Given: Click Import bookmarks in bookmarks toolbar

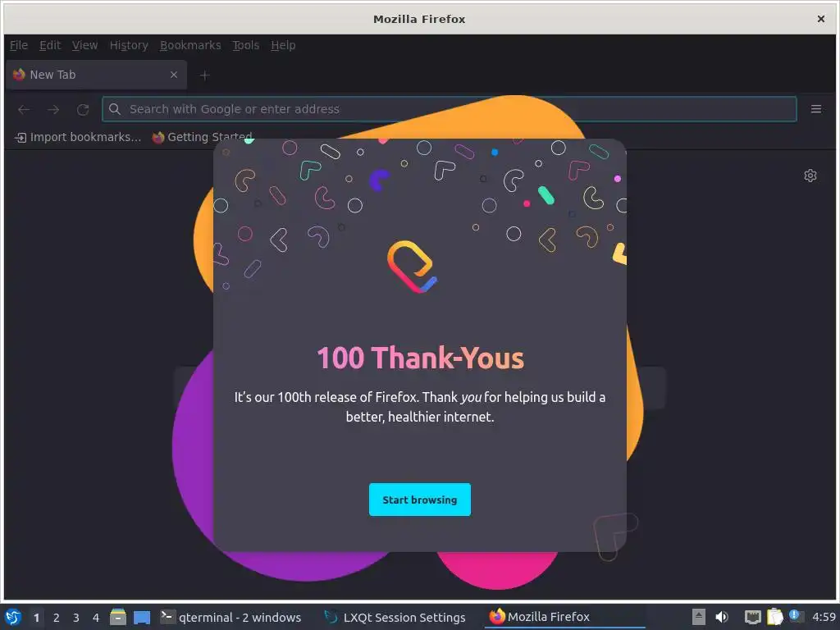Looking at the screenshot, I should (78, 137).
